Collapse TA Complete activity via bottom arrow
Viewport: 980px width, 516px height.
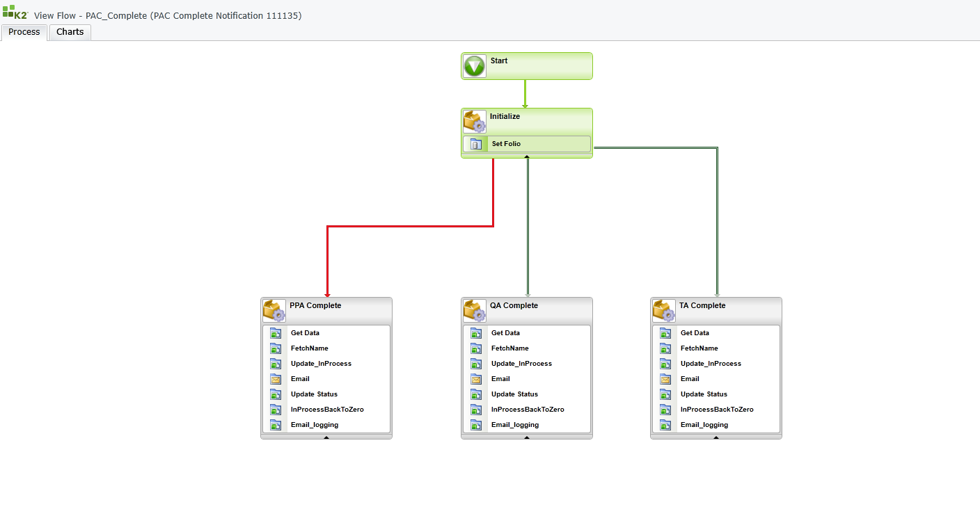coord(716,437)
